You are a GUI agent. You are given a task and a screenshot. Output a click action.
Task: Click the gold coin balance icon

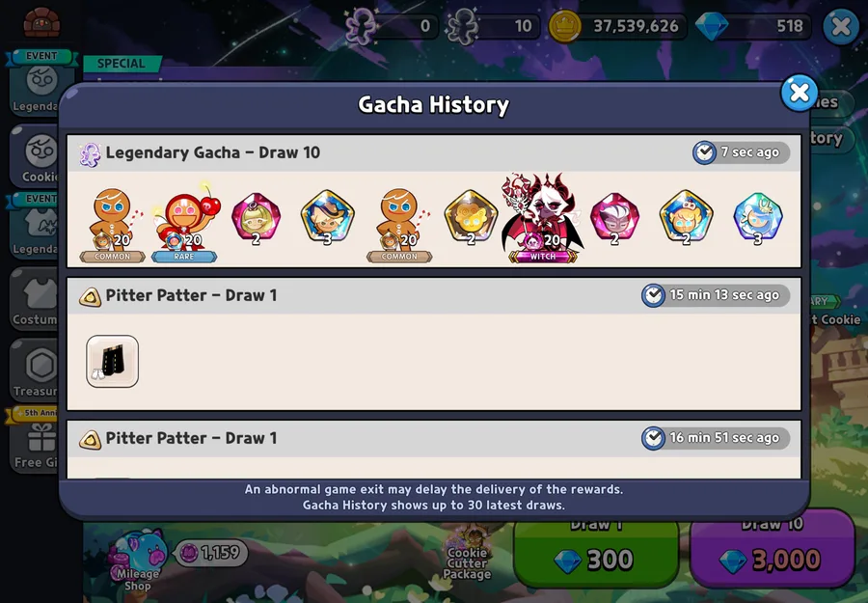564,26
